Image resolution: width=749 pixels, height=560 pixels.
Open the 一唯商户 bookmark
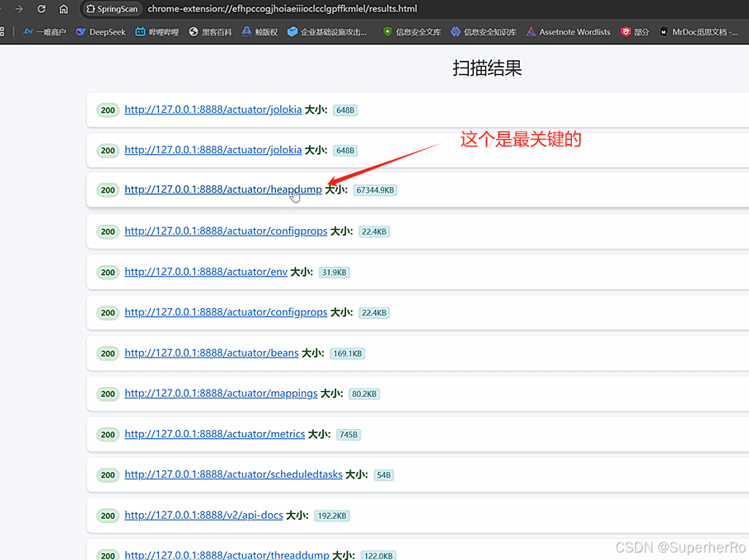point(44,32)
